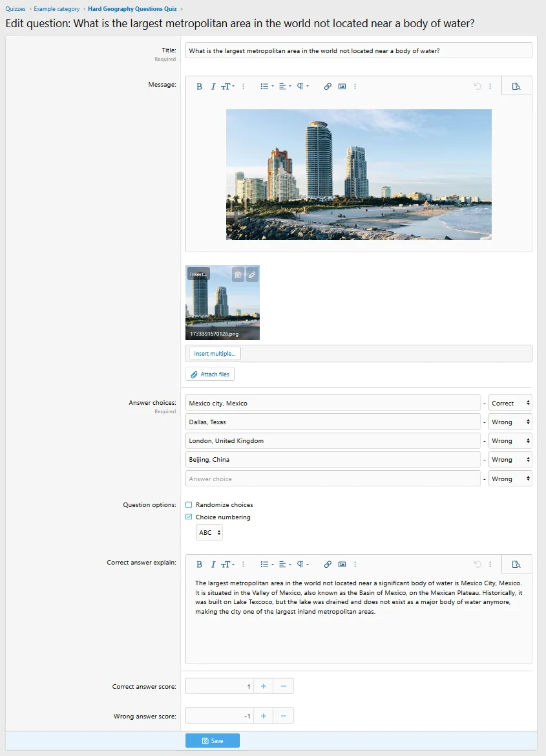The height and width of the screenshot is (756, 546).
Task: Click the Attach files button
Action: (210, 374)
